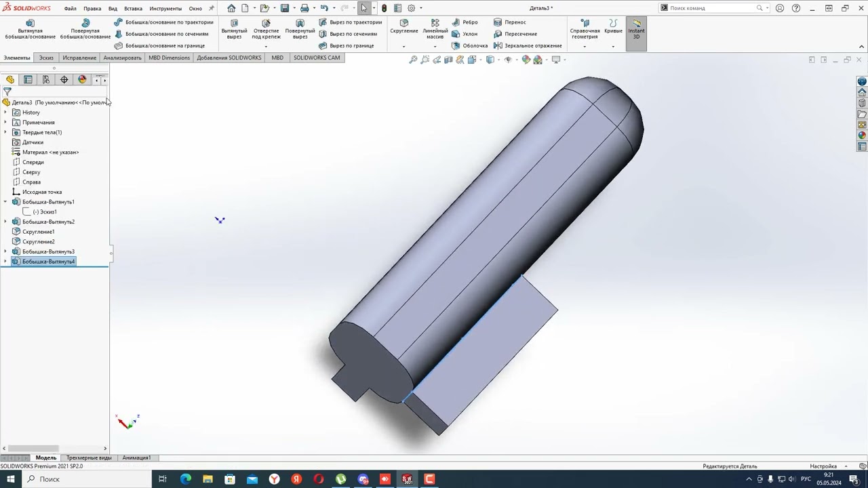Choose Бобышка/основание по сечениям
The height and width of the screenshot is (488, 868).
click(x=161, y=34)
